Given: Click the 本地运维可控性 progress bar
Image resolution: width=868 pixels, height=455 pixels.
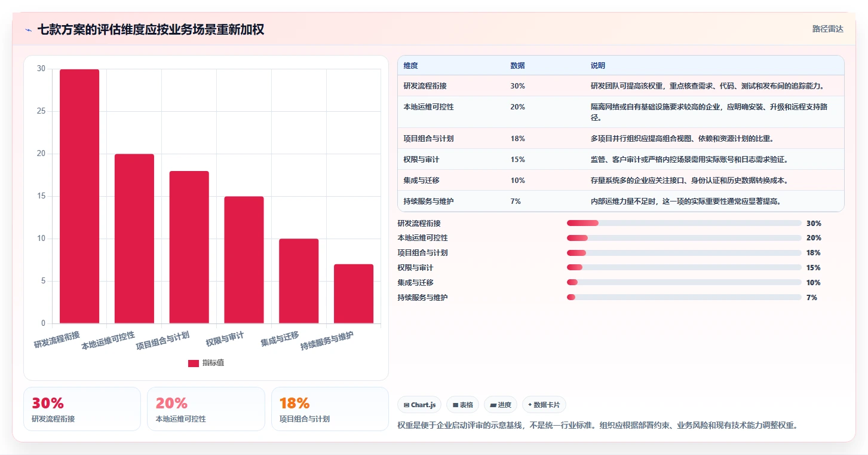Looking at the screenshot, I should pos(684,238).
